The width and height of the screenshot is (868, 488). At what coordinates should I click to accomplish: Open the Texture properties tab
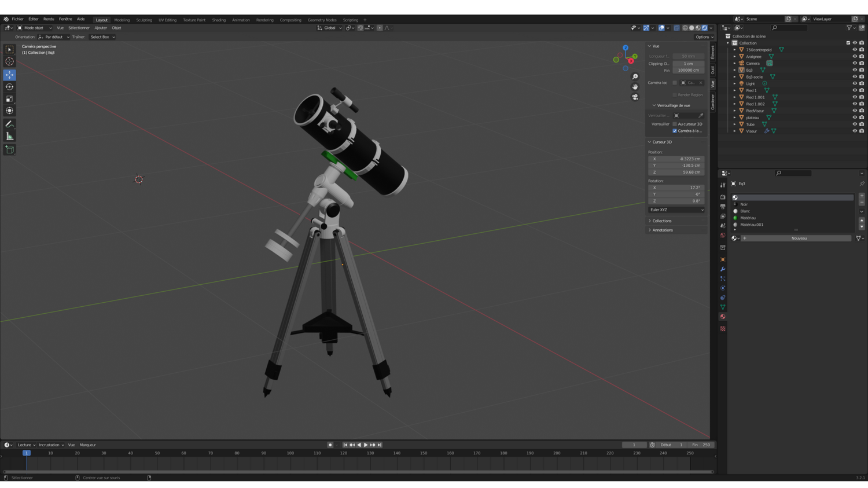pyautogui.click(x=723, y=329)
